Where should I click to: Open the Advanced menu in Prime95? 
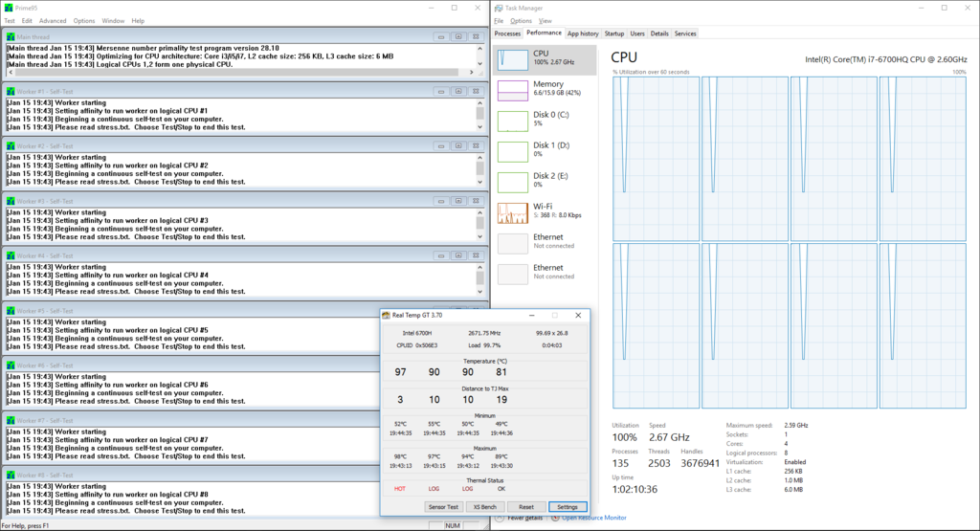point(53,21)
